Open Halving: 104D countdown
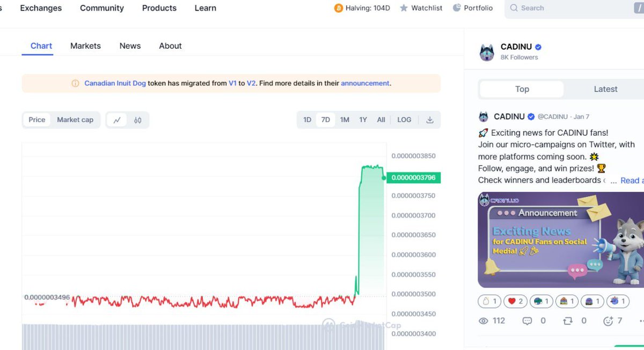This screenshot has width=644, height=350. coord(368,8)
